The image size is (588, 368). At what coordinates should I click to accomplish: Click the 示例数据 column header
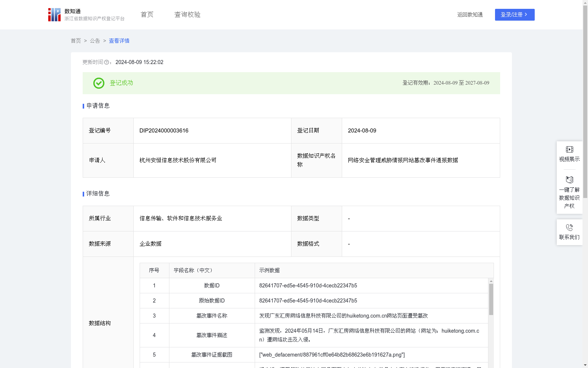[x=374, y=270]
